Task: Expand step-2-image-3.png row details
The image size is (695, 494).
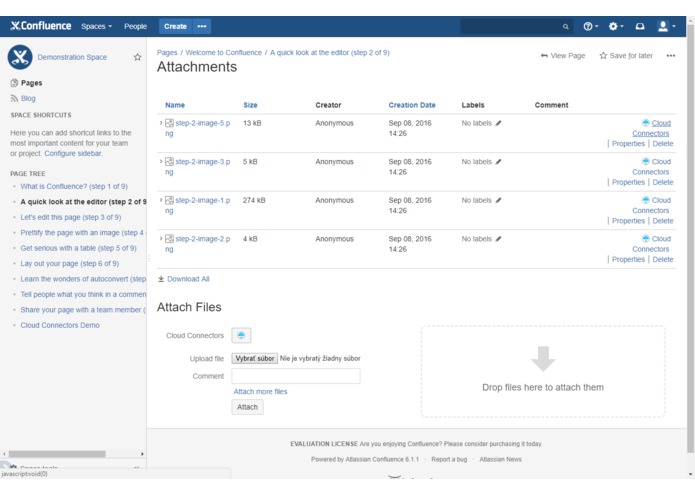Action: 161,161
